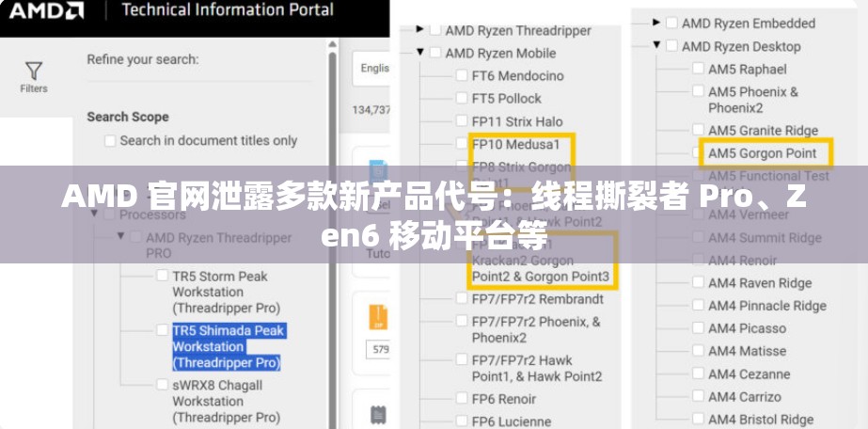Check the AM5 Raphael box
This screenshot has height=429, width=868.
(x=698, y=69)
